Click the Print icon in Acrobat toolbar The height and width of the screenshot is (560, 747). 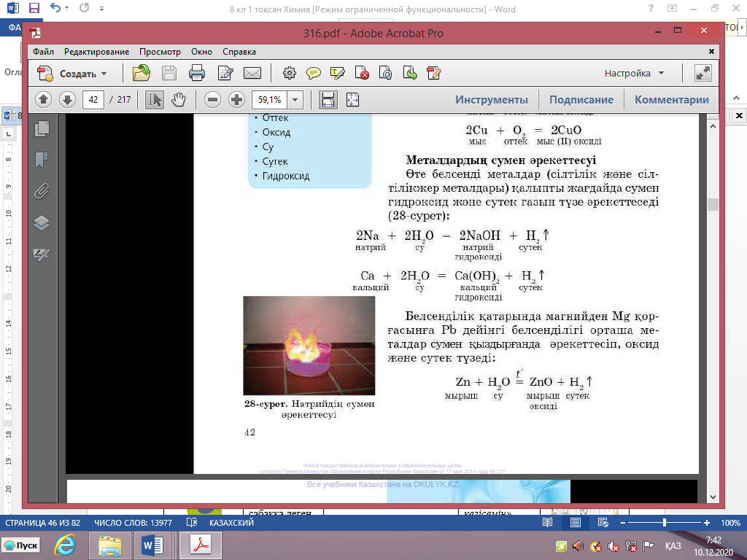196,73
